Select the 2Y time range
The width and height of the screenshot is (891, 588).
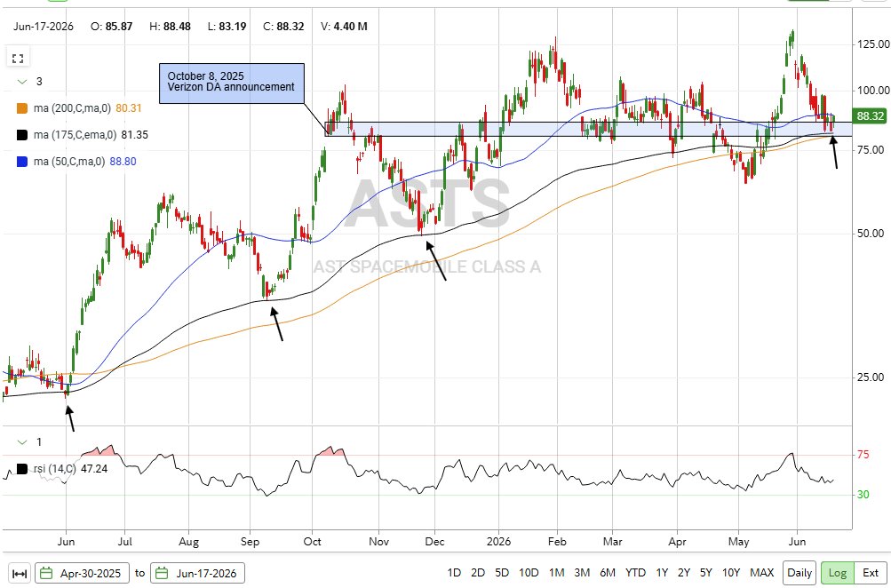point(684,573)
